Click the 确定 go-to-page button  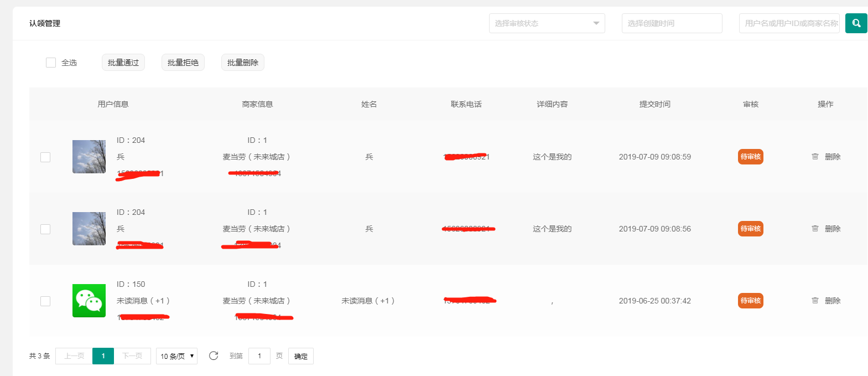(x=301, y=356)
